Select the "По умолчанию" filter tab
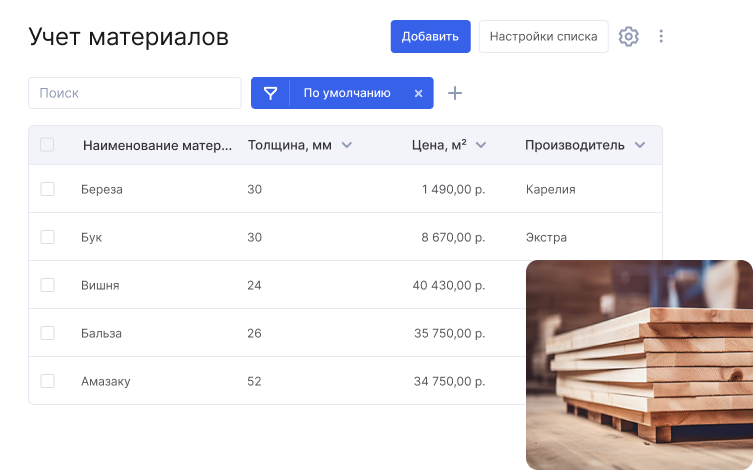 pyautogui.click(x=347, y=93)
